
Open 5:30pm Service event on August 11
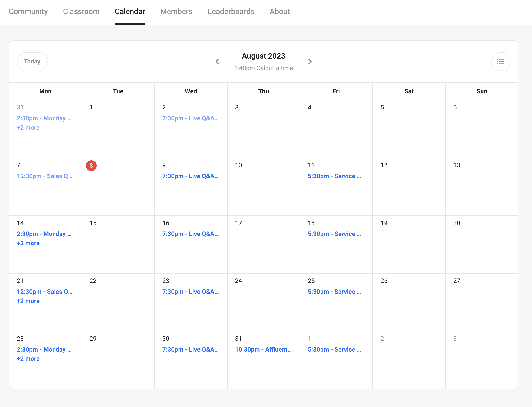[x=334, y=176]
